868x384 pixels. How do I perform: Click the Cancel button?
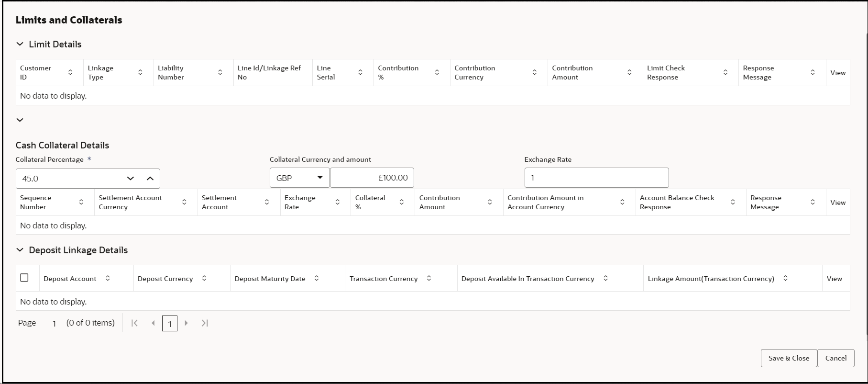tap(835, 358)
